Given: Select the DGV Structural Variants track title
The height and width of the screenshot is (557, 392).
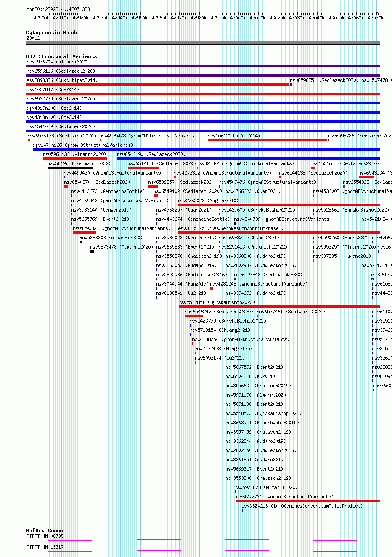Looking at the screenshot, I should pyautogui.click(x=62, y=56).
